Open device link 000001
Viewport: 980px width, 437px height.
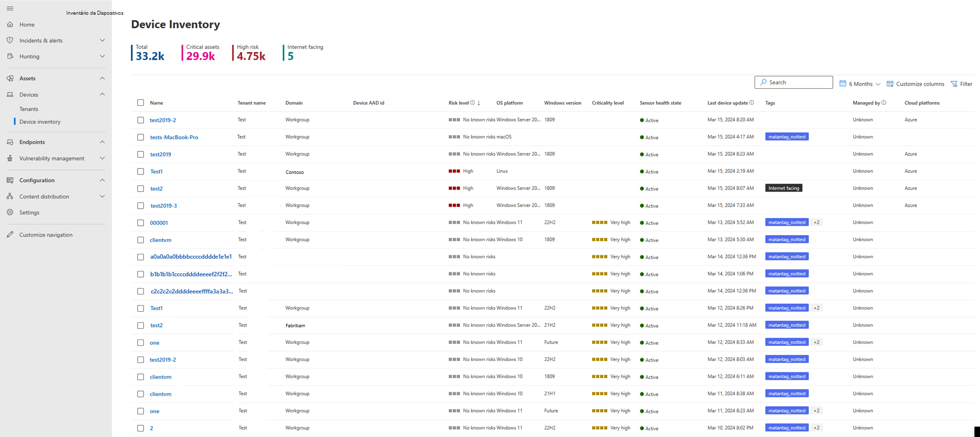coord(159,223)
